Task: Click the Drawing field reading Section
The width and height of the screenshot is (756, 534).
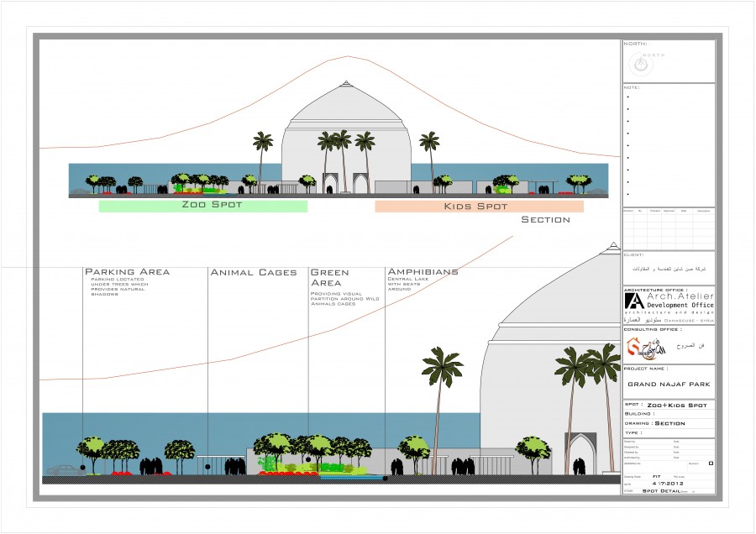Action: point(670,423)
